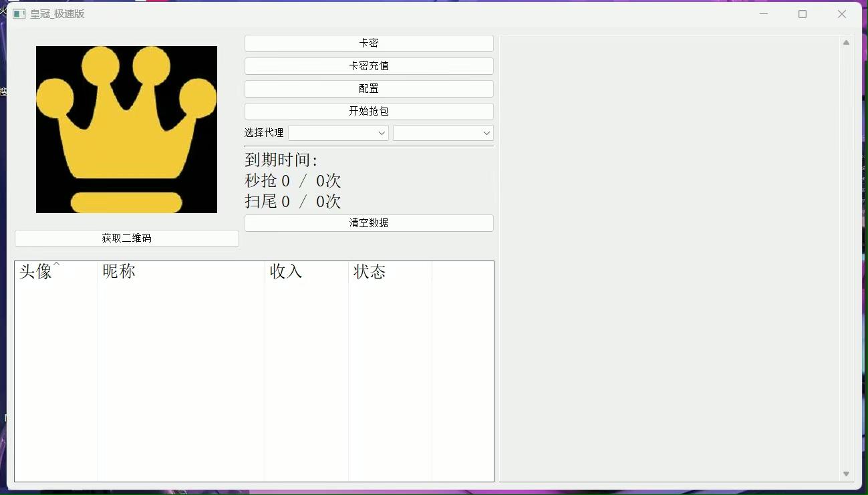This screenshot has width=868, height=495.
Task: Click 获取二维码 to get QR code
Action: click(x=126, y=238)
